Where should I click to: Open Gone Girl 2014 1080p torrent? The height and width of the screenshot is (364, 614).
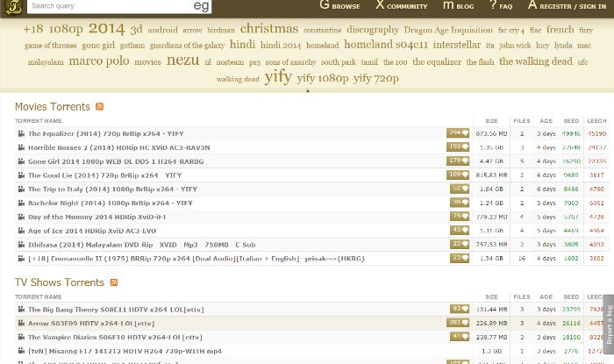[x=116, y=161]
